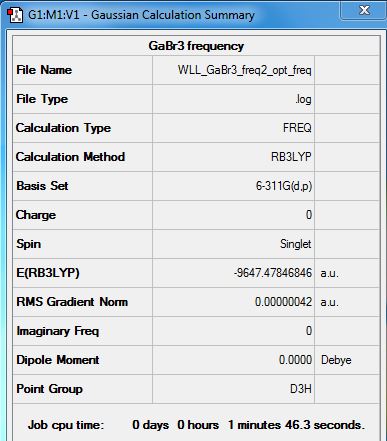Select the Point Group D3H value
Image resolution: width=387 pixels, height=441 pixels.
click(x=301, y=389)
